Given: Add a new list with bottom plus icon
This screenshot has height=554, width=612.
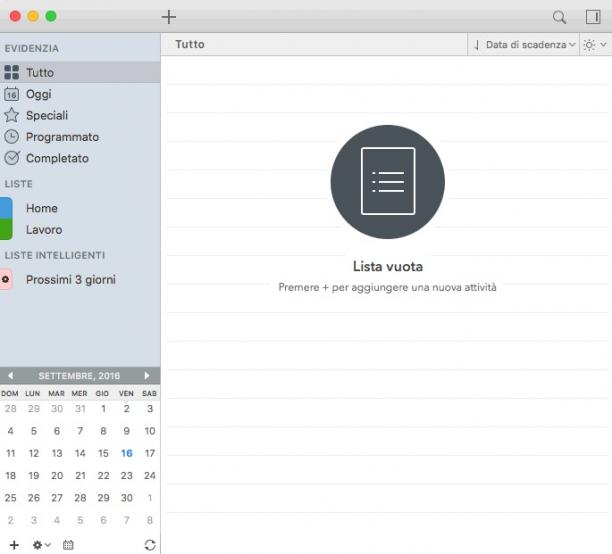Looking at the screenshot, I should [x=14, y=545].
